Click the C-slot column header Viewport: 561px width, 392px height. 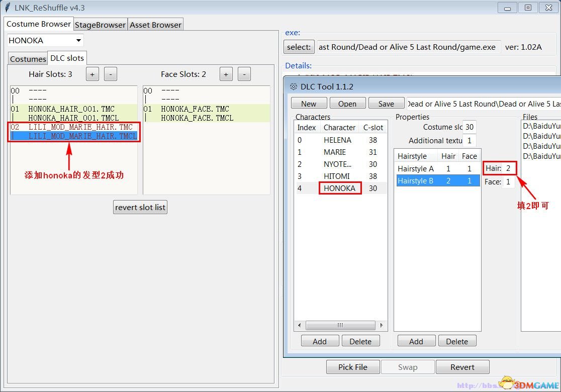click(373, 128)
